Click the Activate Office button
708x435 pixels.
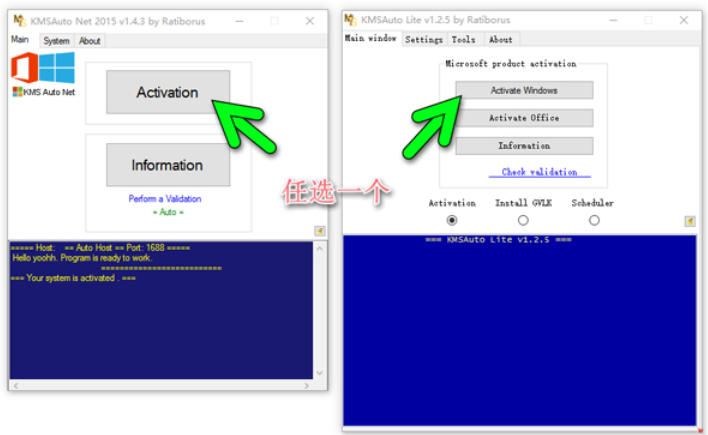(524, 118)
